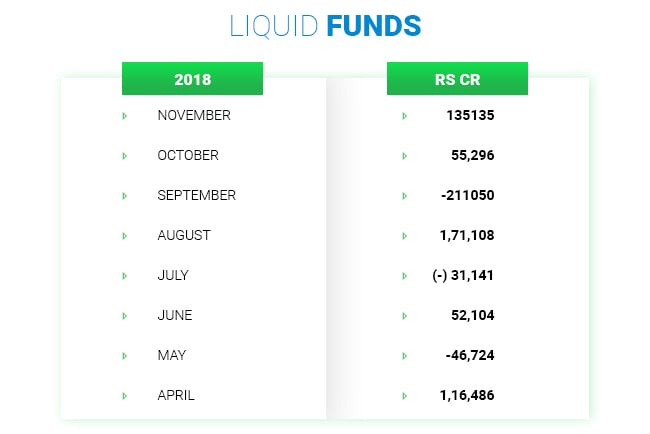The width and height of the screenshot is (650, 434).
Task: Click the arrow icon beside MAY
Action: tap(124, 356)
